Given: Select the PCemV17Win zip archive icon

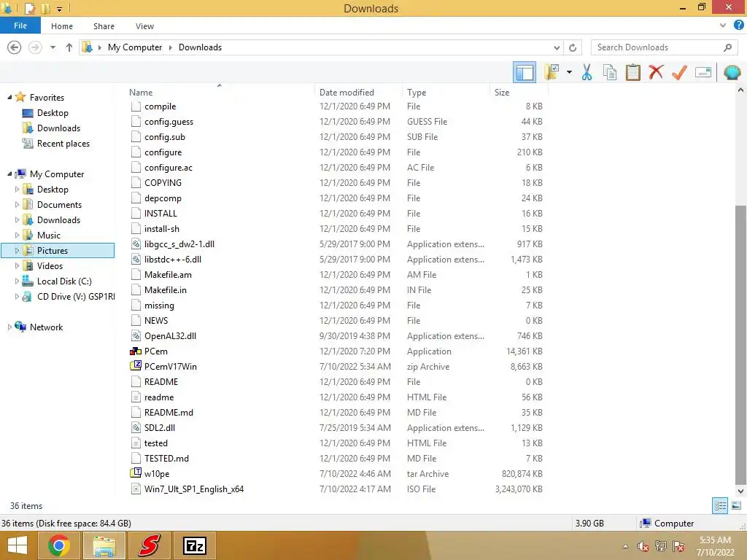Looking at the screenshot, I should 136,366.
